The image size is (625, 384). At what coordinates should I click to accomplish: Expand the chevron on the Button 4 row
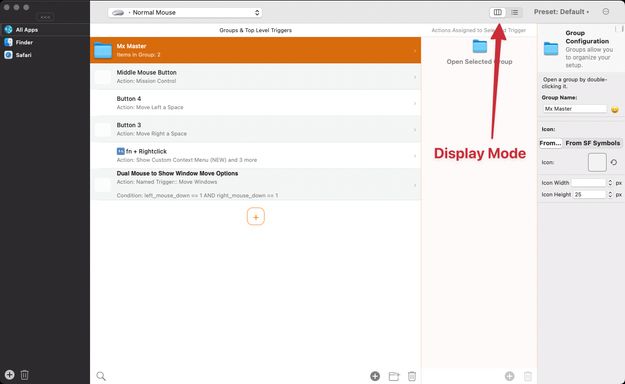[415, 103]
